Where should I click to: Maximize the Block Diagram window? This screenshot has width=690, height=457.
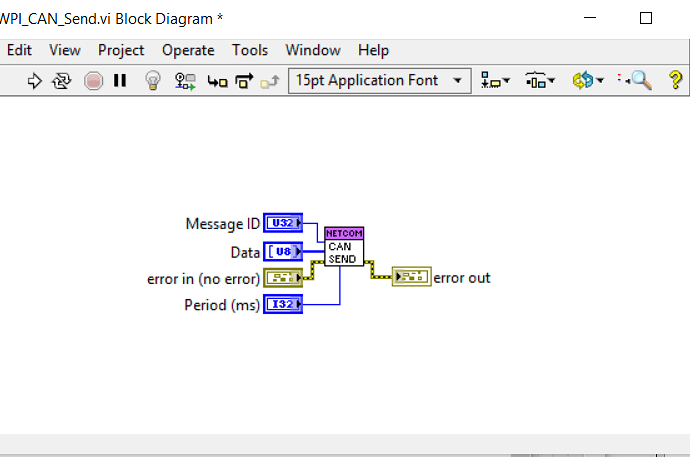pyautogui.click(x=646, y=18)
